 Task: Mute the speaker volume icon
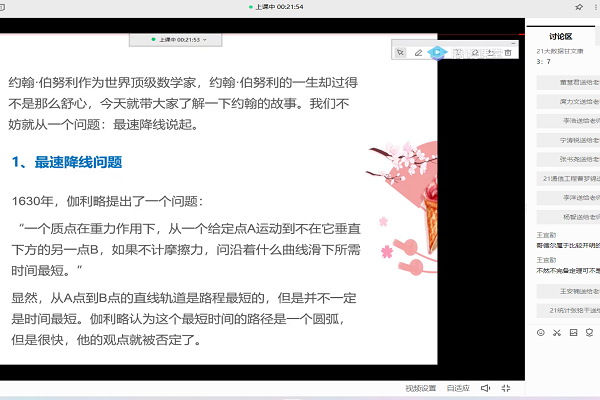485,388
